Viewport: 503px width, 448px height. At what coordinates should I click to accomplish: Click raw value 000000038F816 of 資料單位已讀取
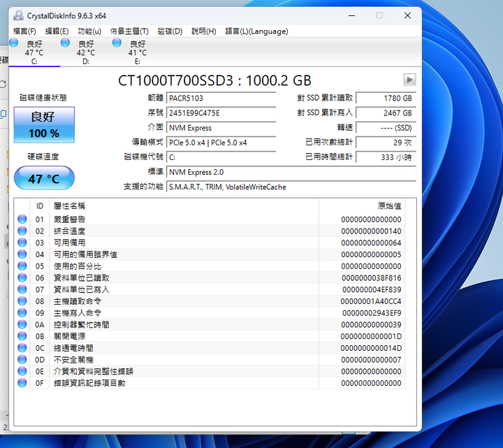[371, 278]
